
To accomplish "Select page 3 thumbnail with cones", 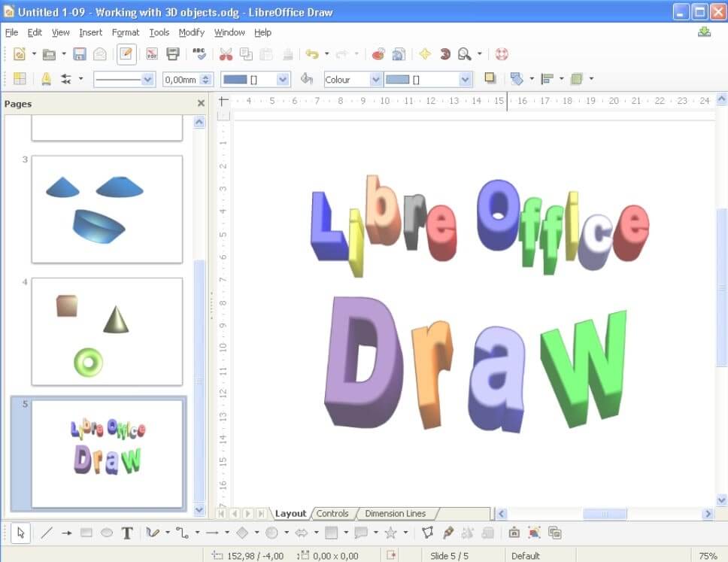I will tap(107, 209).
